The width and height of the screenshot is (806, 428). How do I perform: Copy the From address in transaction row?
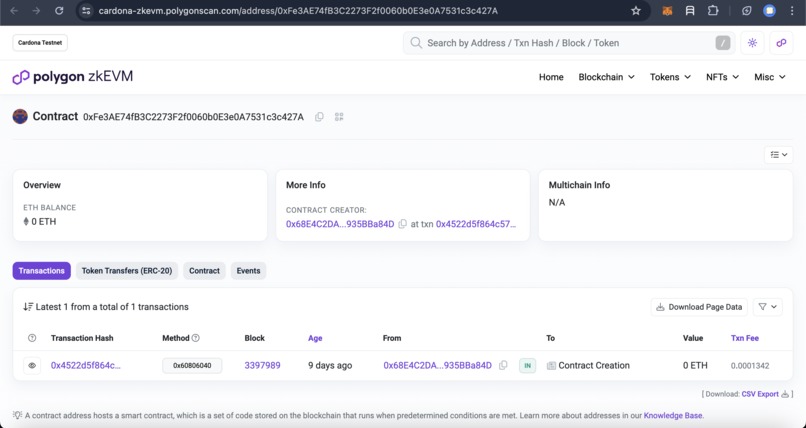point(503,365)
